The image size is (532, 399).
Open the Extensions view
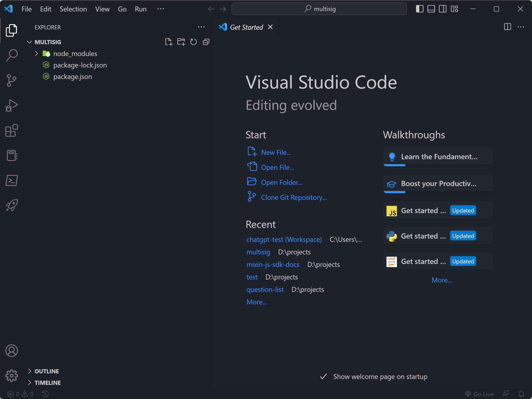(x=11, y=130)
